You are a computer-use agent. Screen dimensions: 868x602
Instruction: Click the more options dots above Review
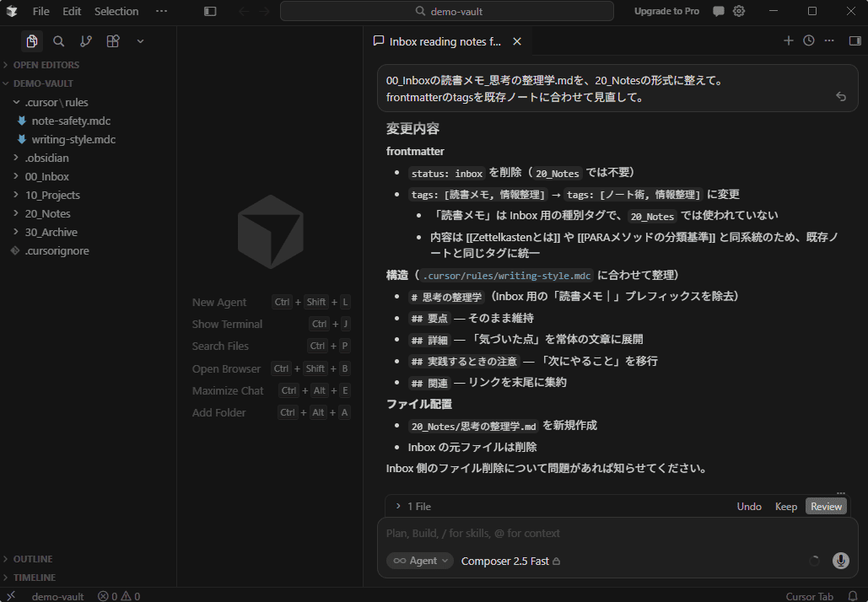click(x=841, y=492)
